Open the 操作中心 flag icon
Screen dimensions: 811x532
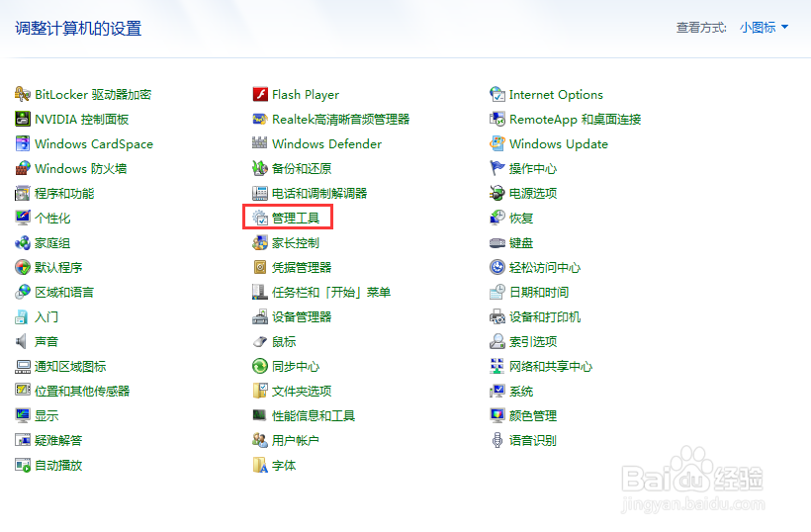(x=497, y=168)
